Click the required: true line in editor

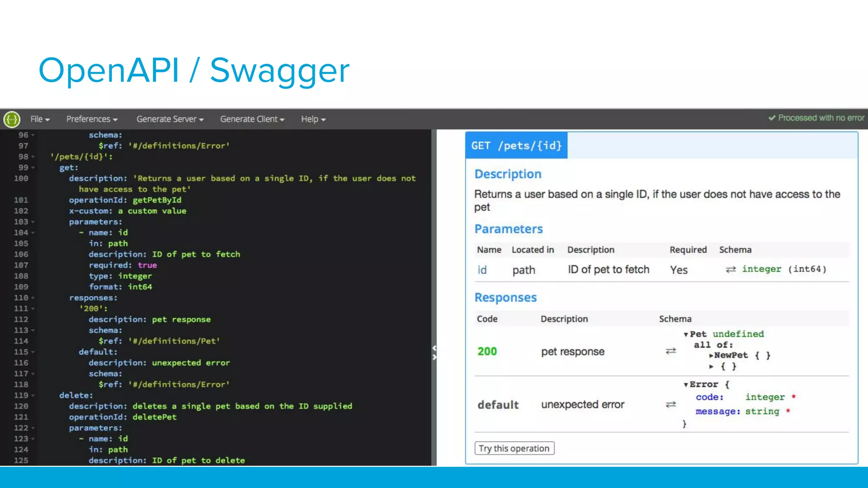coord(123,265)
